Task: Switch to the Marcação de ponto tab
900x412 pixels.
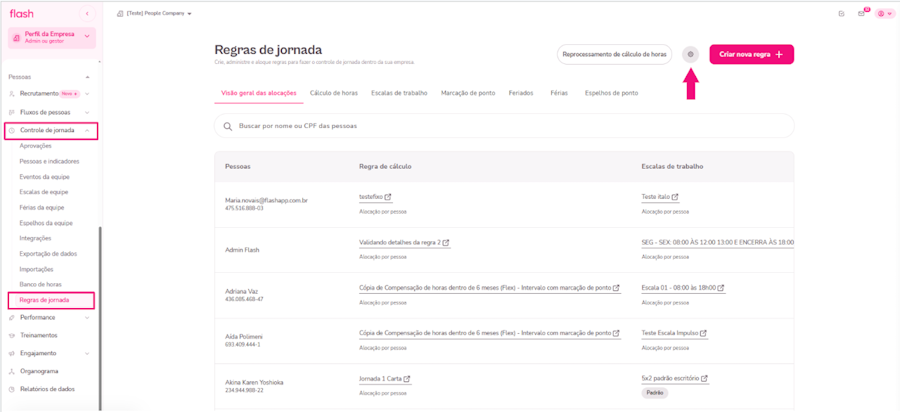Action: click(x=468, y=93)
